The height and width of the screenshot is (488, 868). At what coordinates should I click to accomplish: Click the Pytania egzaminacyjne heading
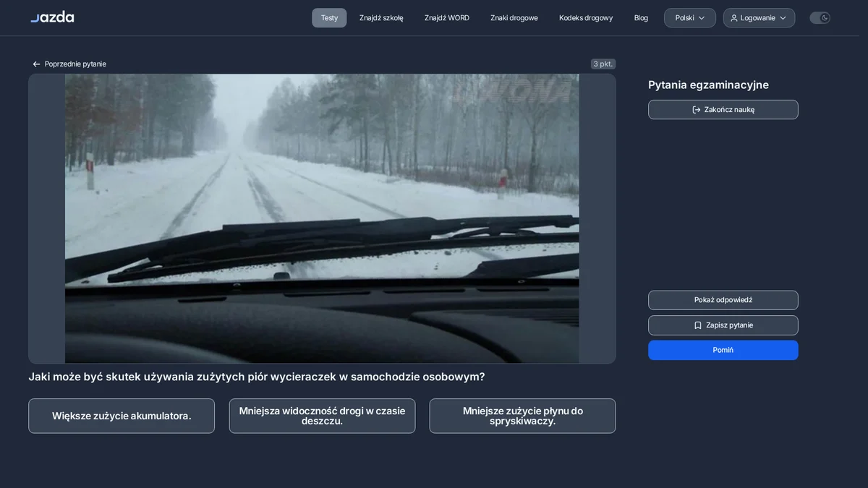pyautogui.click(x=708, y=85)
